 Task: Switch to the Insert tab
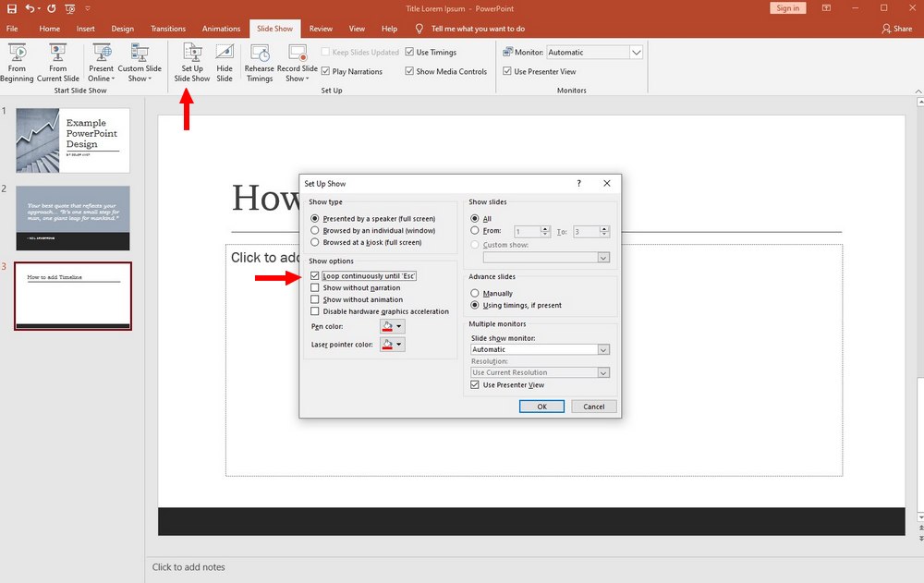tap(85, 29)
